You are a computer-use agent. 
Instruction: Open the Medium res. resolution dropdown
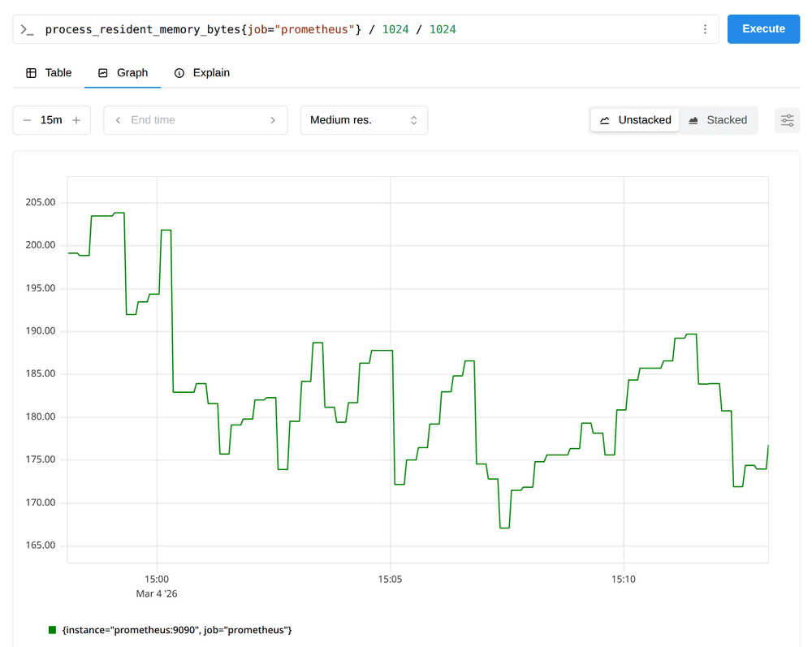pyautogui.click(x=364, y=119)
